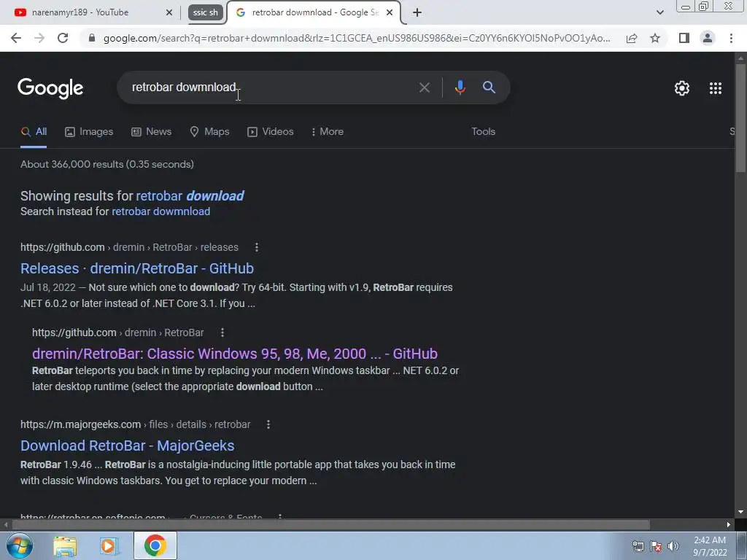747x560 pixels.
Task: Click the network tray icon
Action: coord(638,546)
